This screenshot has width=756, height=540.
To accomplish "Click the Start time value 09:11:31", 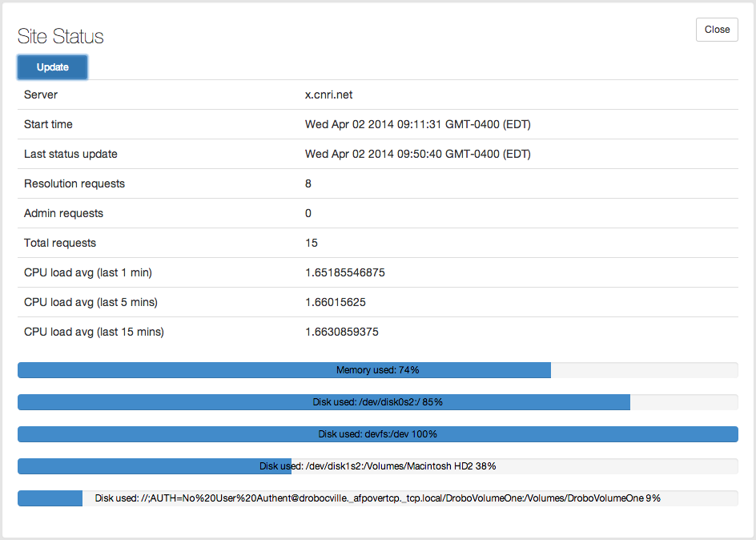I will 417,124.
